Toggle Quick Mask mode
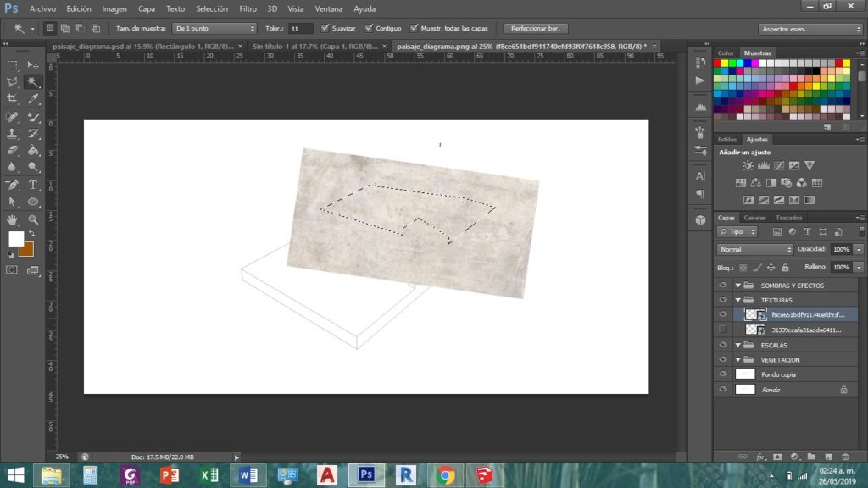Screen dimensions: 868x488 point(12,270)
